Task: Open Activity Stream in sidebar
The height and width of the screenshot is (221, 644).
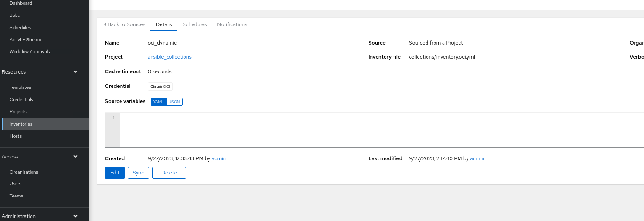Action: pyautogui.click(x=25, y=40)
